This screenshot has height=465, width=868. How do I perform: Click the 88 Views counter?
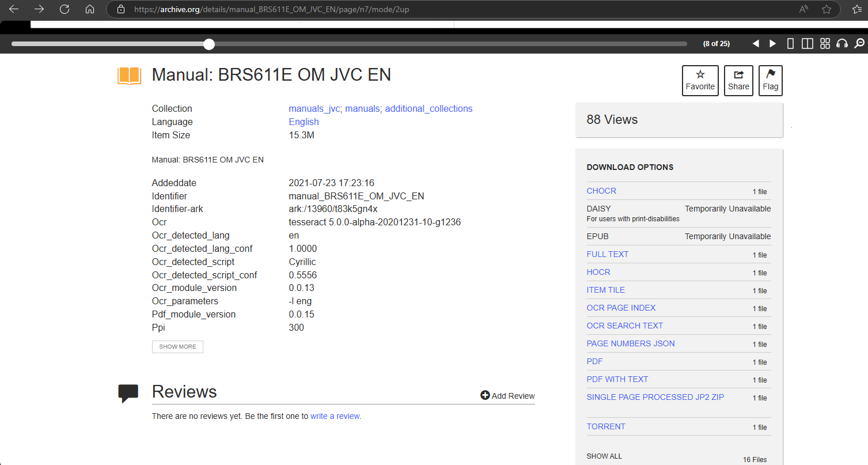point(612,120)
